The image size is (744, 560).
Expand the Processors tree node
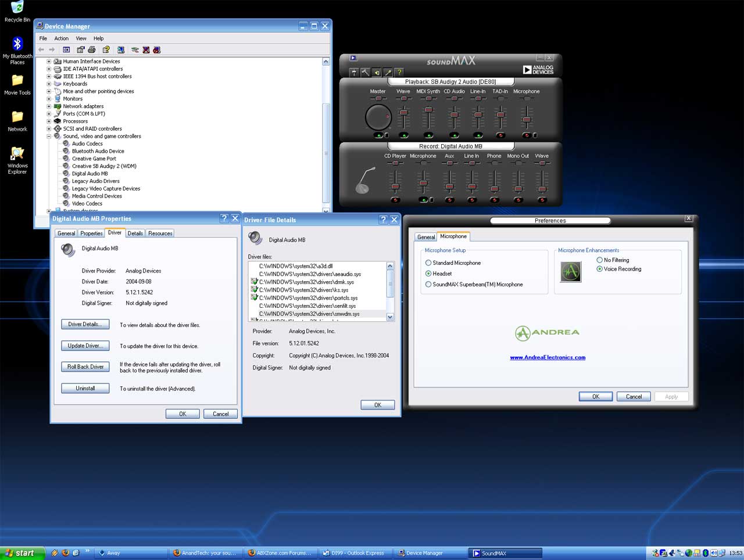click(x=49, y=121)
